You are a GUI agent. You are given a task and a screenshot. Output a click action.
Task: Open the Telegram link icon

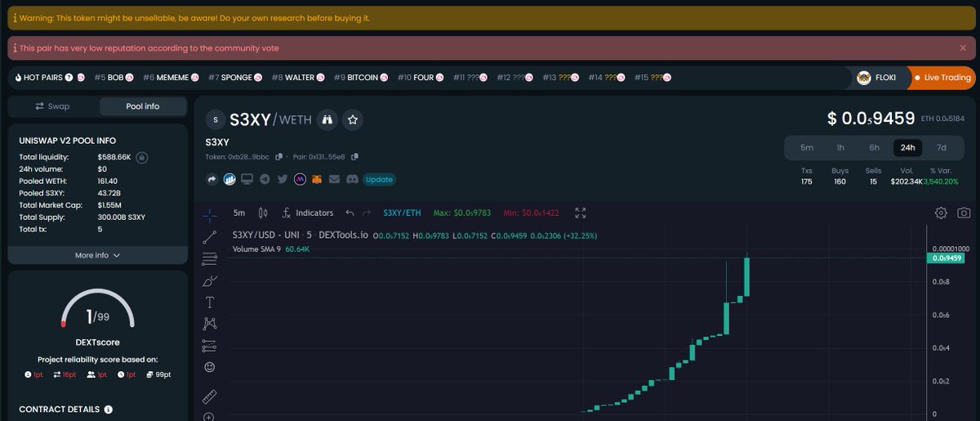pos(265,178)
